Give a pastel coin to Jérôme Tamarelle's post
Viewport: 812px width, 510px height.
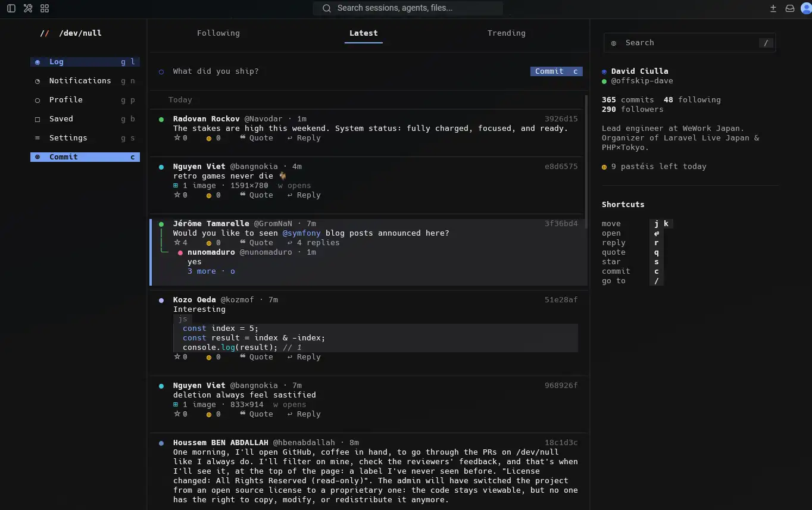point(214,243)
